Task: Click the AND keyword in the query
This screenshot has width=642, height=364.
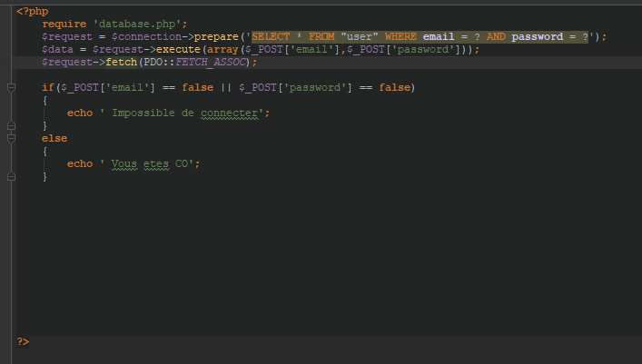Action: 496,37
